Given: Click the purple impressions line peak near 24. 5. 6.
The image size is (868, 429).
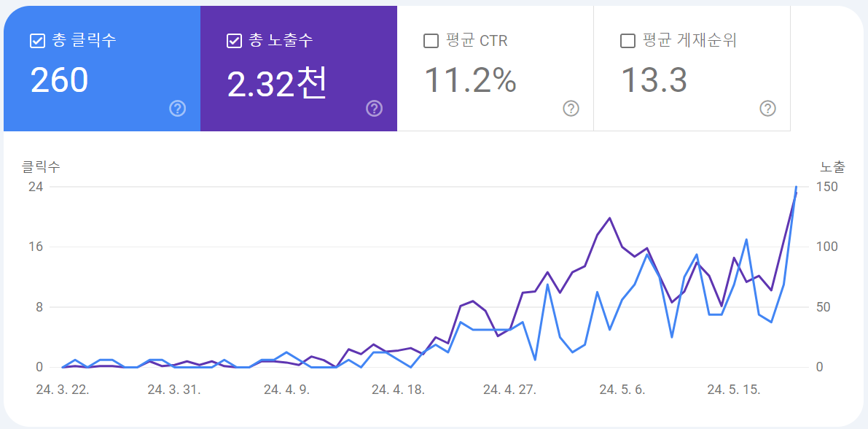Looking at the screenshot, I should 609,217.
